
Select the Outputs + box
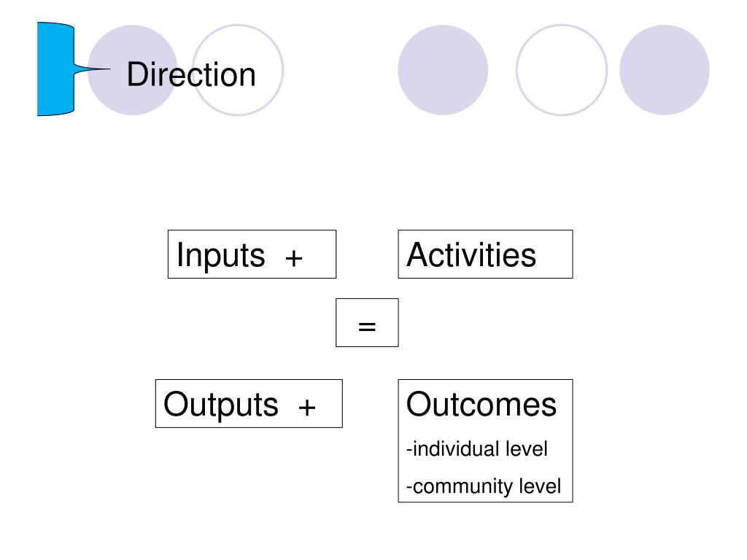[249, 404]
